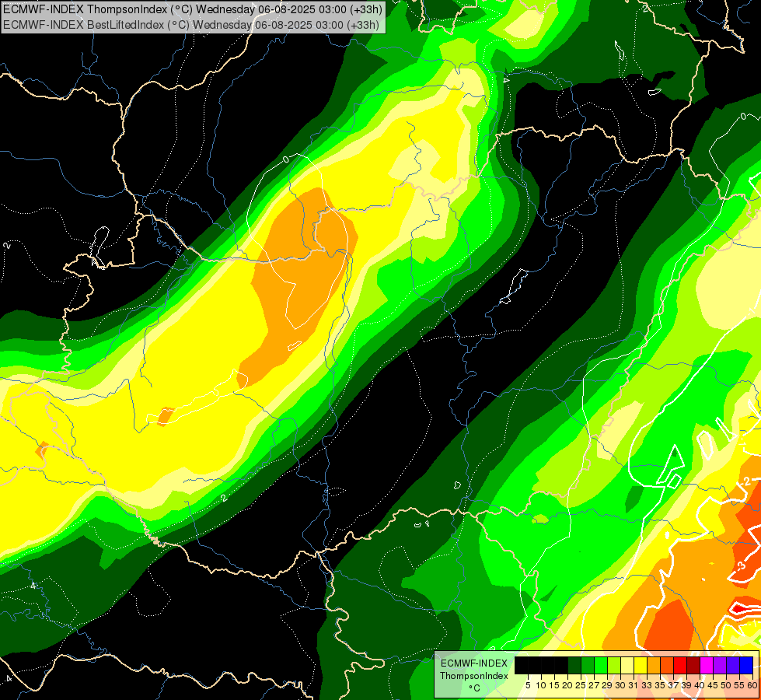The height and width of the screenshot is (700, 761).
Task: Select the bright yellow 31–33 legend swatch
Action: (x=641, y=666)
